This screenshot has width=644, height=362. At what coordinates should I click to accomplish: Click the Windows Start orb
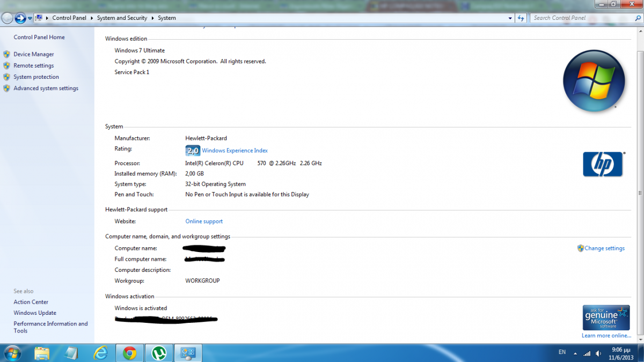pyautogui.click(x=12, y=353)
